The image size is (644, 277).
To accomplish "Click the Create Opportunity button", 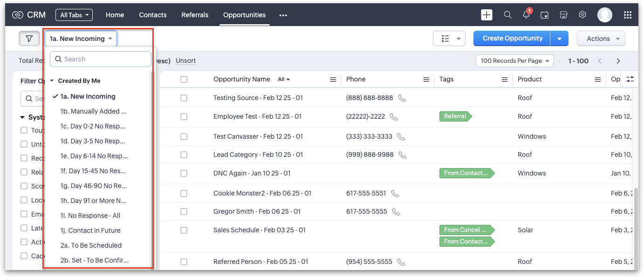I will click(512, 39).
